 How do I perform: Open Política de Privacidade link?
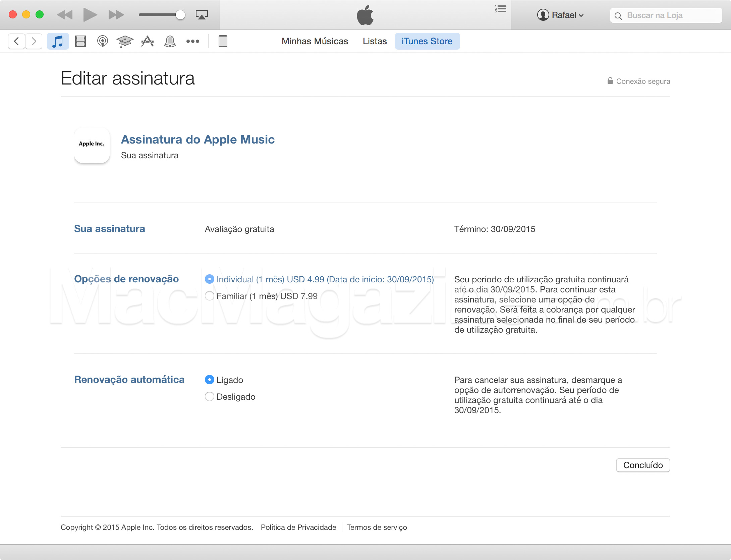(x=298, y=527)
